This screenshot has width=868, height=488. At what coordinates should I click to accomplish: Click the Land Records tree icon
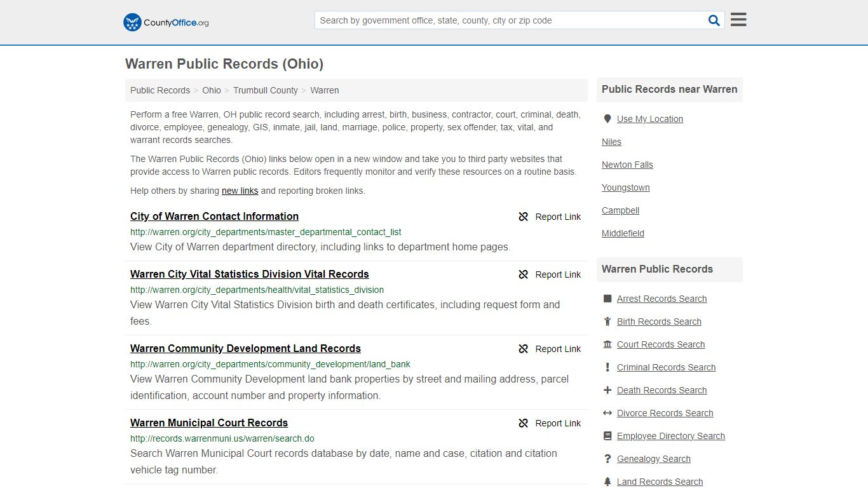point(607,482)
